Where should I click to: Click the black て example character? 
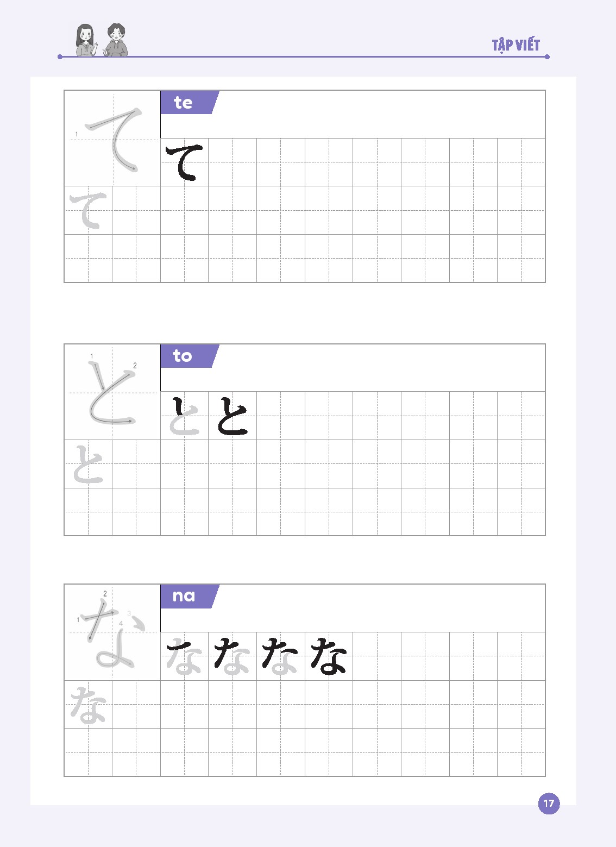pyautogui.click(x=185, y=162)
